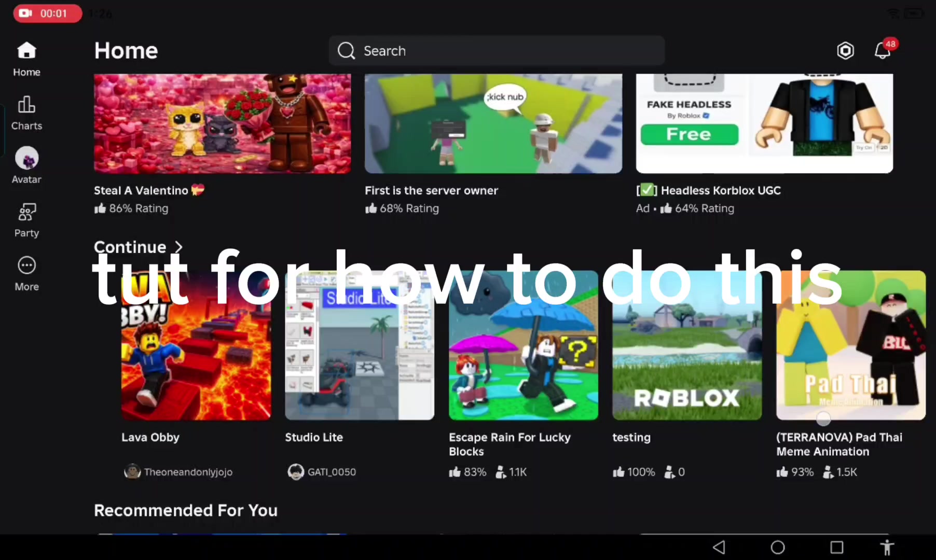Open Escape Rain For Lucky Blocks thumbnail
Screen dimensions: 936x560
tap(523, 345)
